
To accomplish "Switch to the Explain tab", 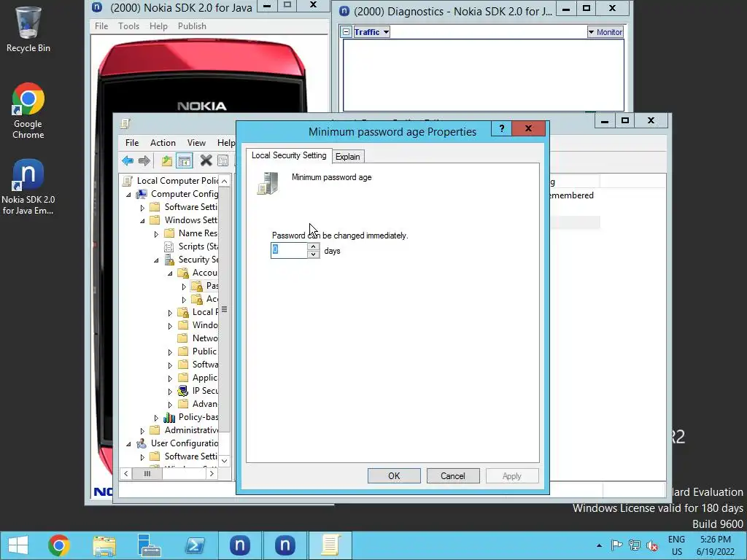I will [348, 157].
